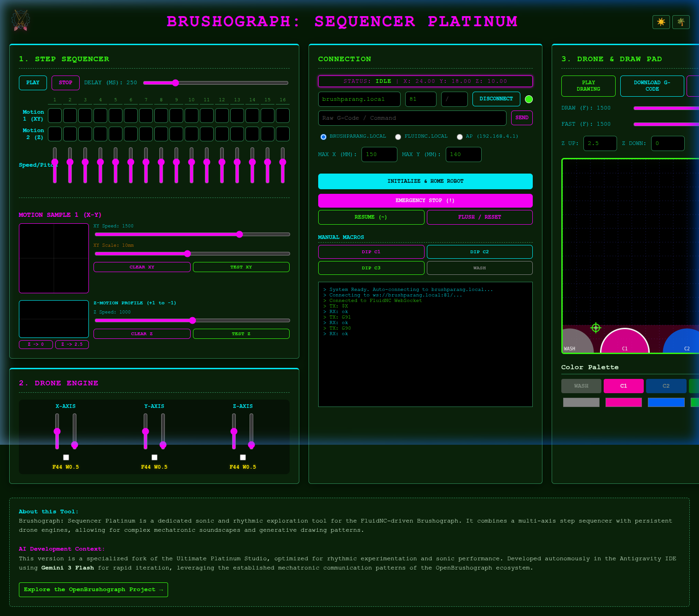Click DOWNLOAD G-CODE button
Screen dimensions: 699x616
[652, 86]
